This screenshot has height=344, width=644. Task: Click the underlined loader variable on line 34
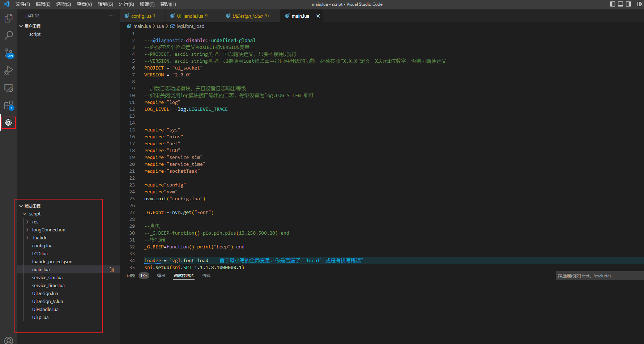coord(153,260)
